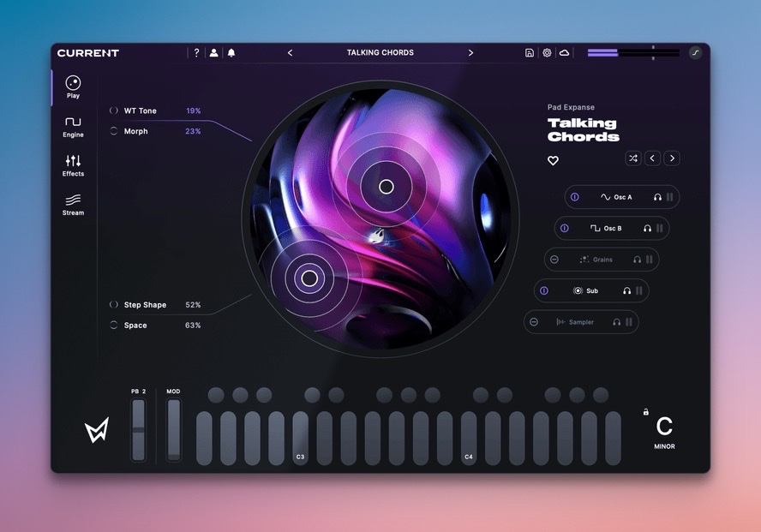Disable the Sub oscillator power toggle

[544, 291]
